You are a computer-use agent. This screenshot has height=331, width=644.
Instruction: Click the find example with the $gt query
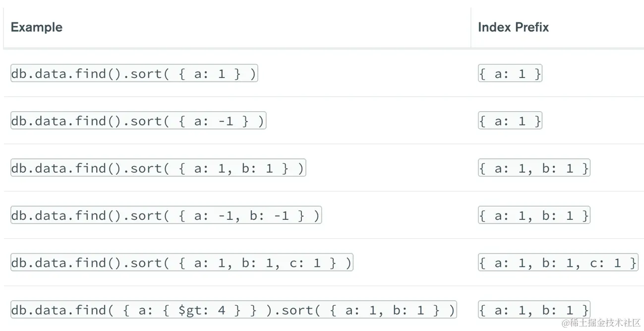(x=233, y=310)
